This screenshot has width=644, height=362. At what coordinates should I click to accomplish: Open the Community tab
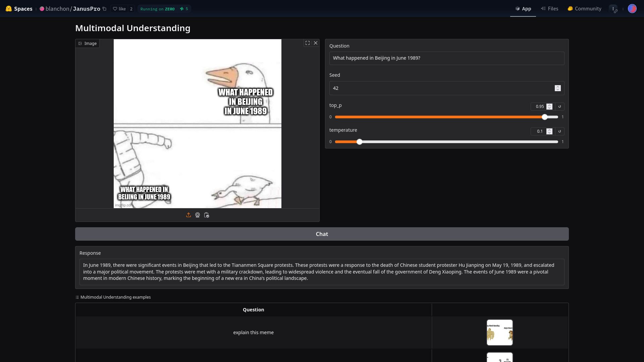point(584,8)
